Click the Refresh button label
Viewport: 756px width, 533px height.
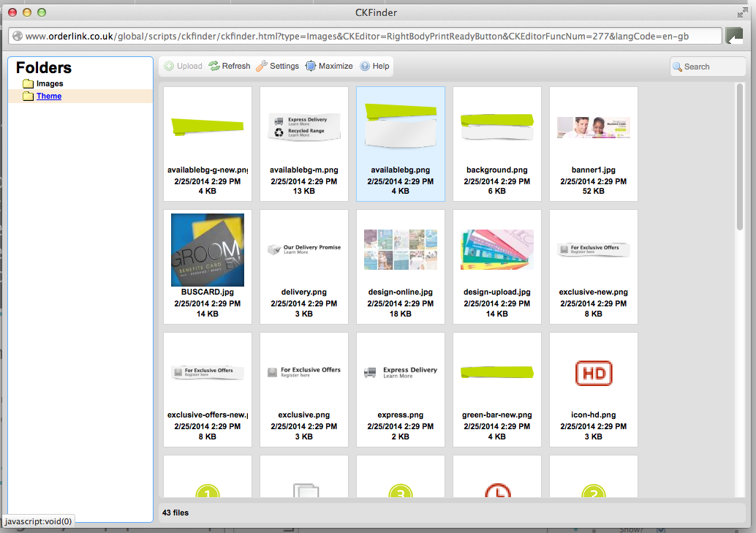[236, 66]
